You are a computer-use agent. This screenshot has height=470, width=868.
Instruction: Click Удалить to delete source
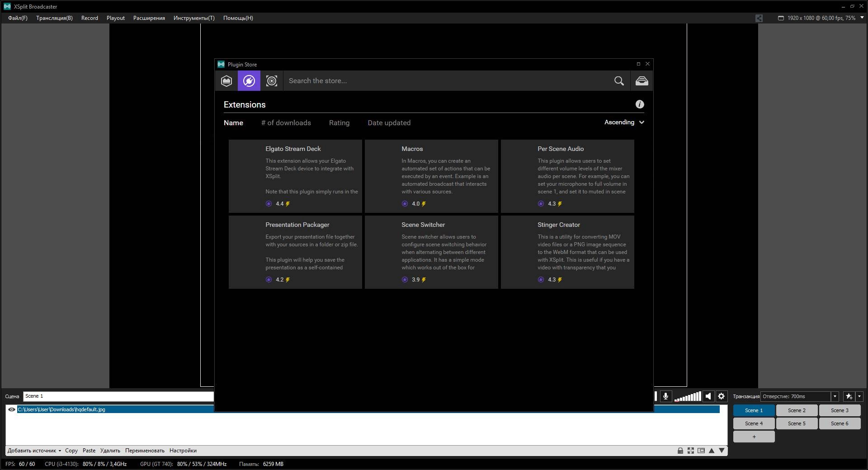point(110,451)
